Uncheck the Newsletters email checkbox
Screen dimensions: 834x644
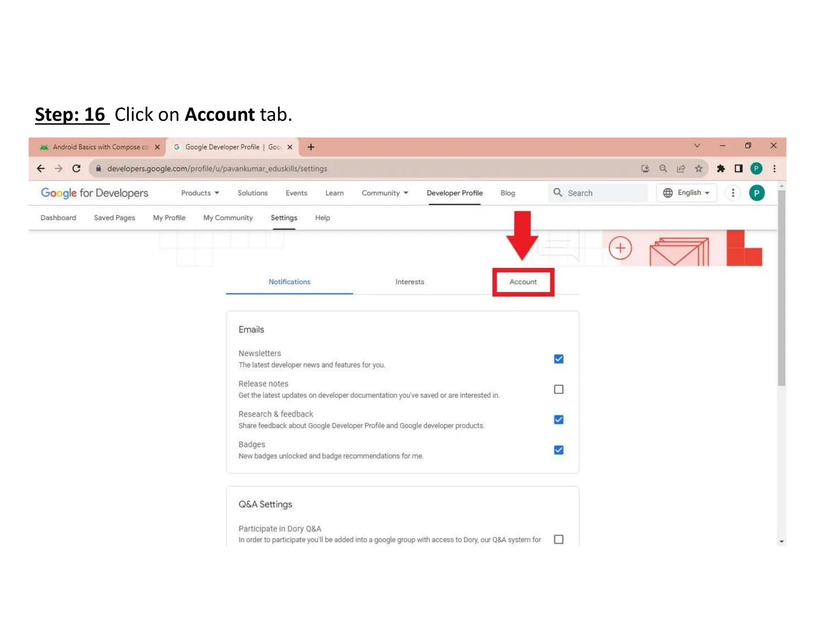(558, 359)
